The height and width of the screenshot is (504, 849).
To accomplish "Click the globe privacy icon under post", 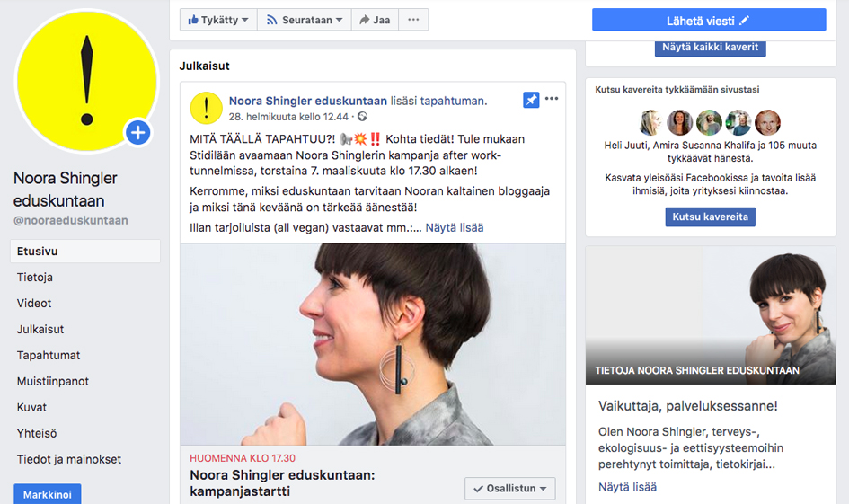I will point(363,117).
